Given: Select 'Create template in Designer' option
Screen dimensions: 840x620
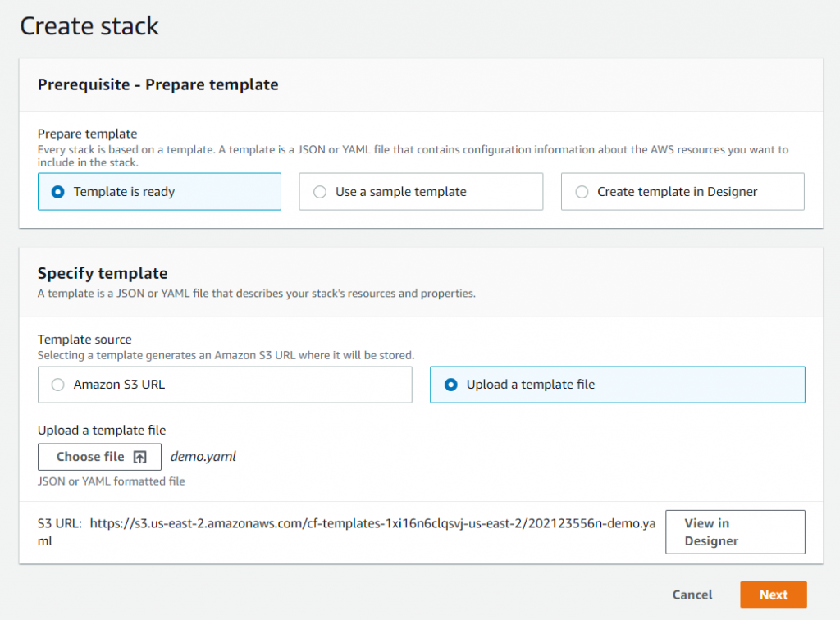Looking at the screenshot, I should coord(582,192).
